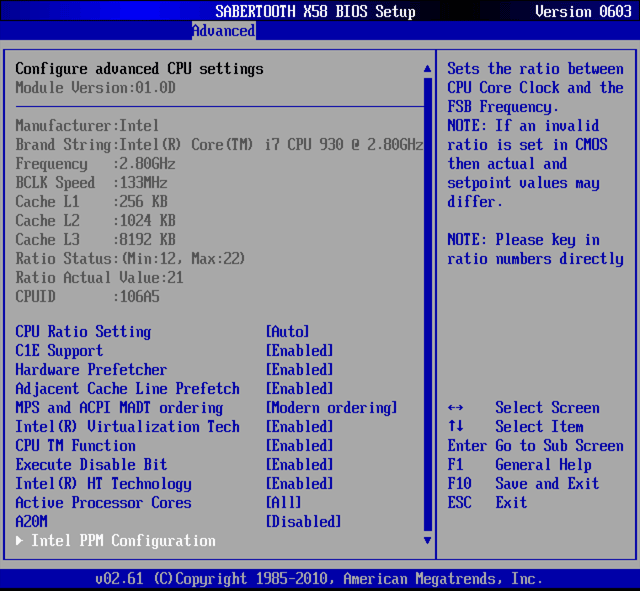Click the scrollbar down arrow
The width and height of the screenshot is (640, 591).
[x=427, y=540]
